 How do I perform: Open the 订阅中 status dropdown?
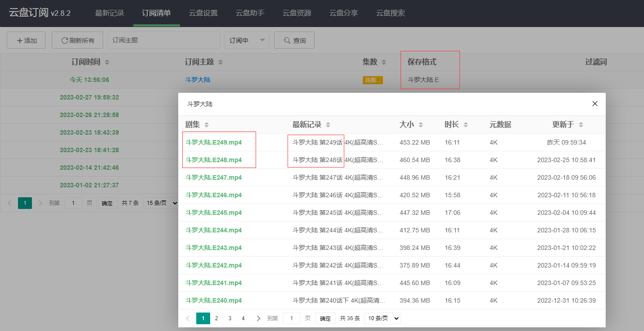click(x=247, y=40)
